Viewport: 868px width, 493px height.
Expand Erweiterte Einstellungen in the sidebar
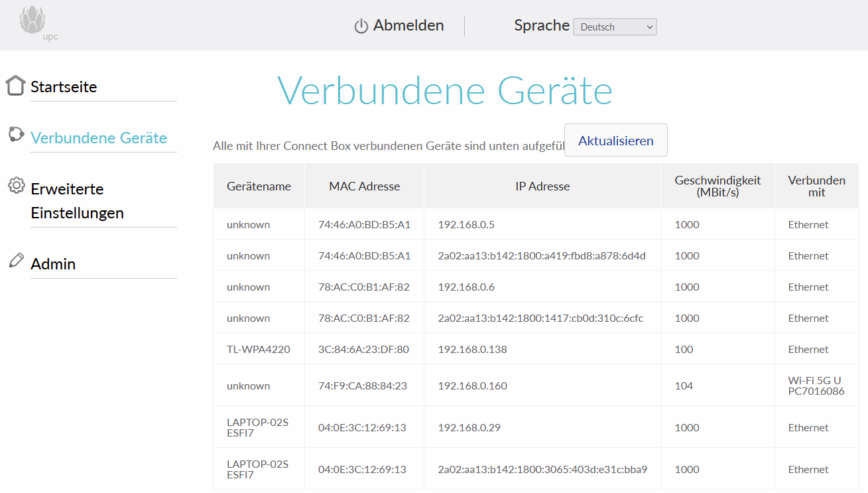(x=77, y=201)
